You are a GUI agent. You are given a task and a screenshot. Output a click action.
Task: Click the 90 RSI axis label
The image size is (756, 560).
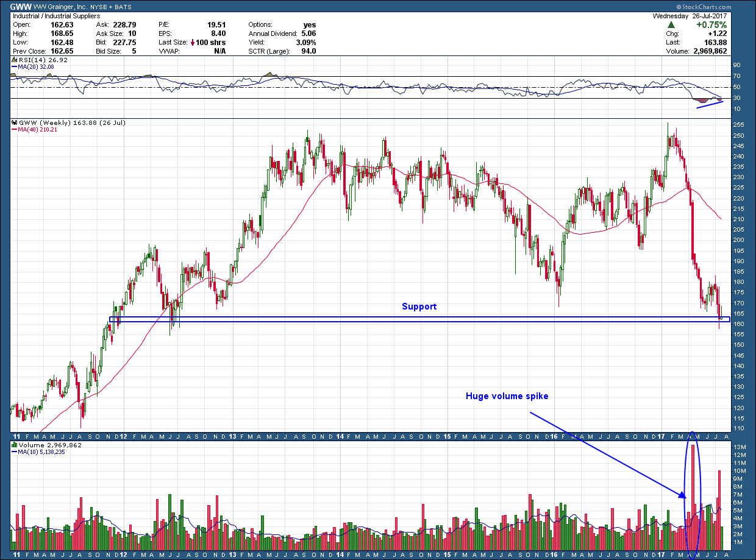[x=736, y=65]
